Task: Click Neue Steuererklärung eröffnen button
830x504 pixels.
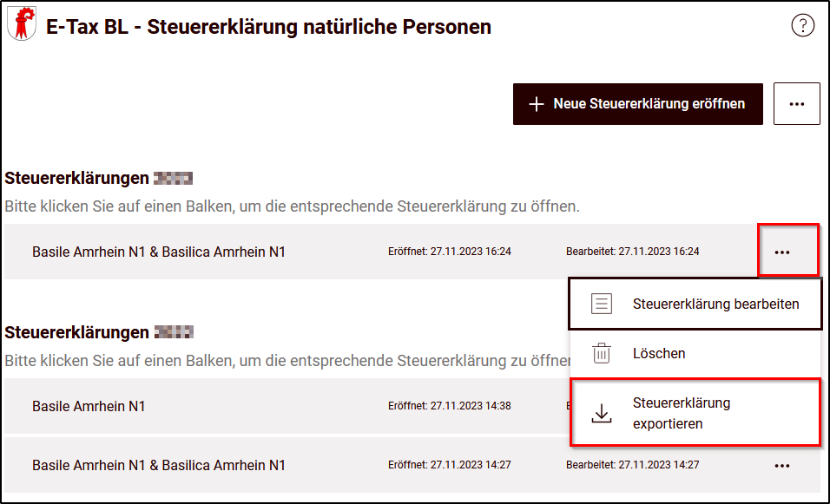Action: 638,103
